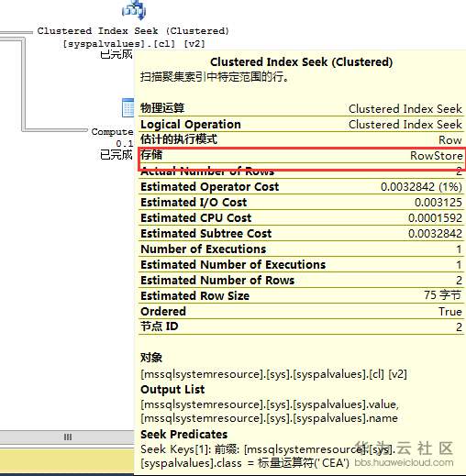Click the 'Ordered' True row
This screenshot has width=466, height=476.
301,311
